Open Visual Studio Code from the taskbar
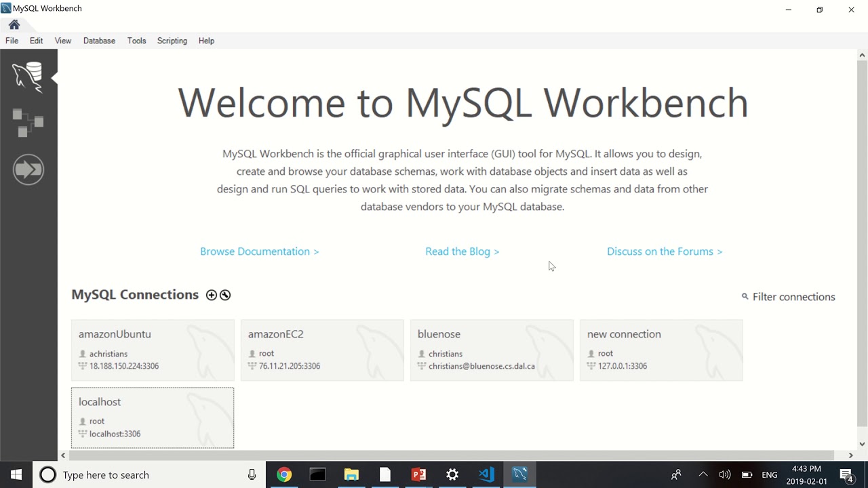868x488 pixels. tap(486, 474)
